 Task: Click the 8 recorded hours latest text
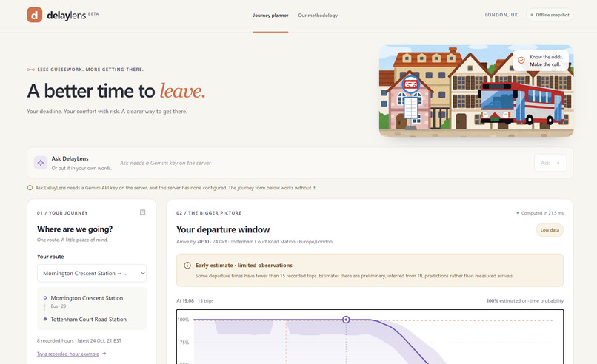click(x=79, y=341)
